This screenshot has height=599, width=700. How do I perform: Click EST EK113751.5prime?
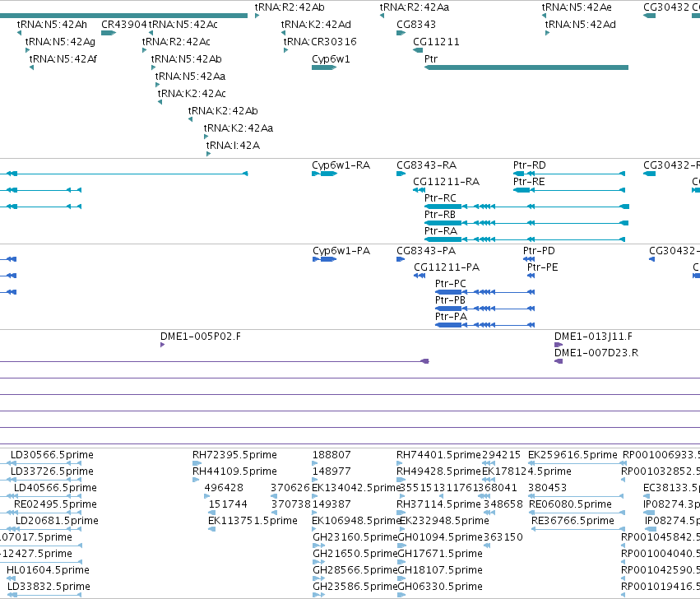point(253,521)
